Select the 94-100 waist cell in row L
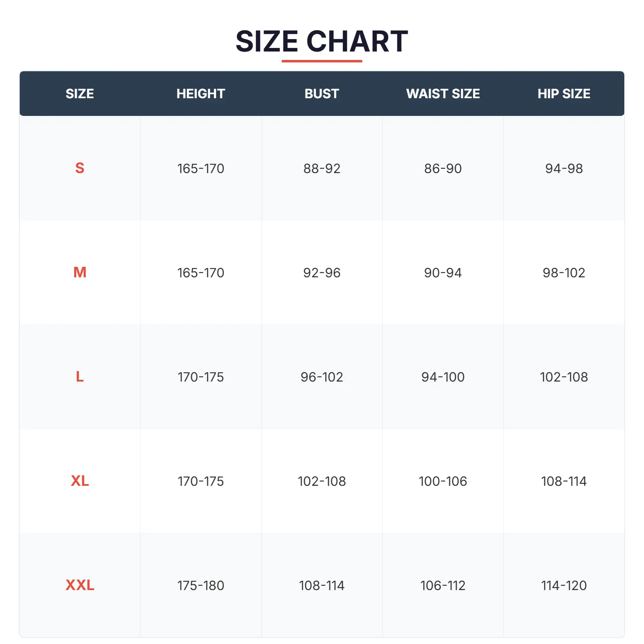Image resolution: width=644 pixels, height=644 pixels. click(x=443, y=377)
